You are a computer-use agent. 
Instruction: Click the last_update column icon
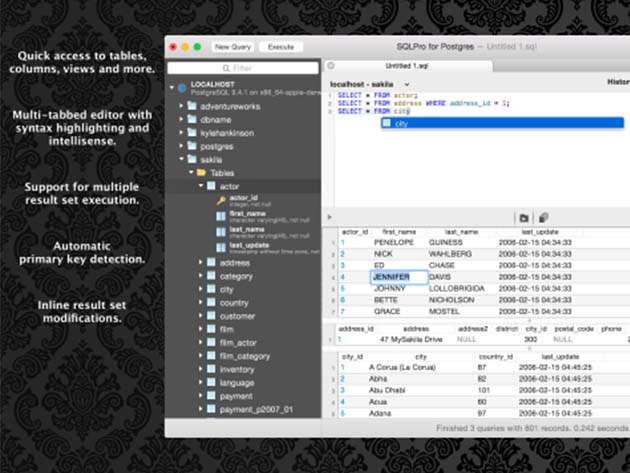point(221,248)
